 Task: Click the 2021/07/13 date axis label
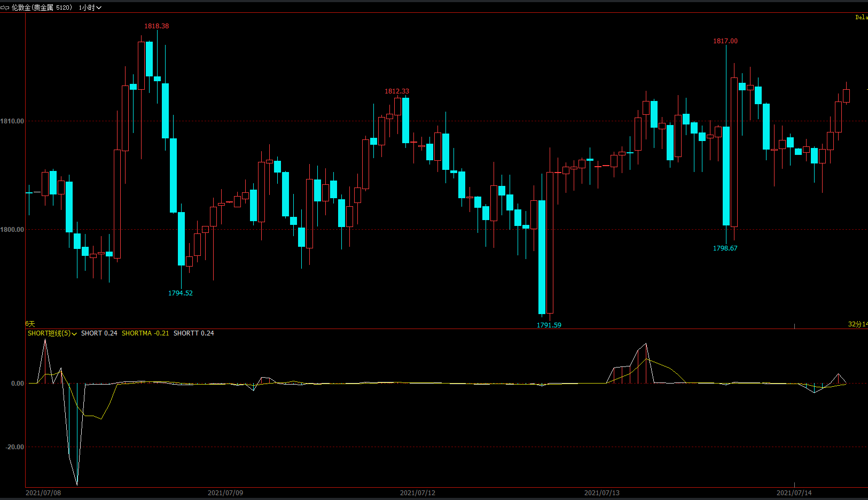coord(602,493)
